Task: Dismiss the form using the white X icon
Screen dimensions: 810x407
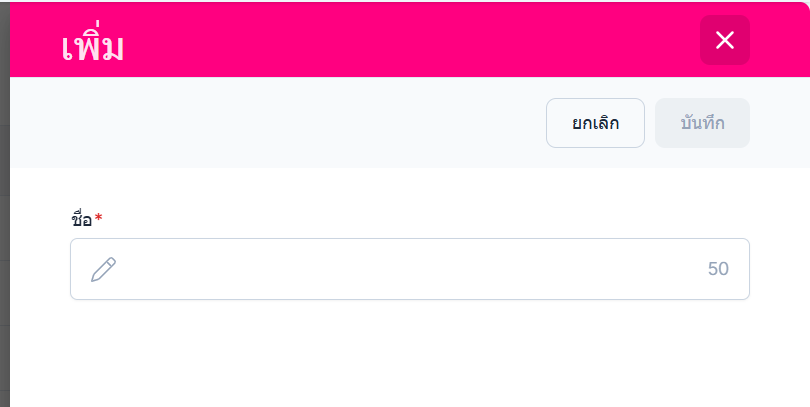Action: [x=725, y=40]
